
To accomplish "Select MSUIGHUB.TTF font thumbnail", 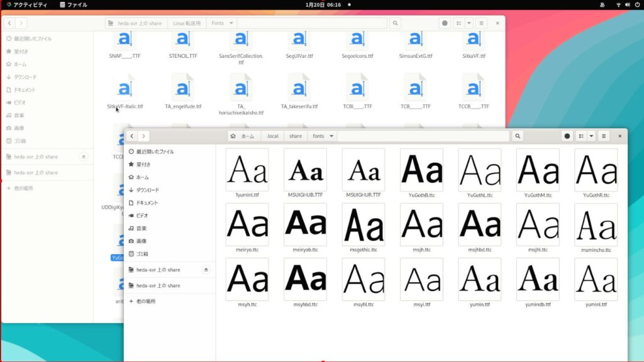I will [x=305, y=170].
